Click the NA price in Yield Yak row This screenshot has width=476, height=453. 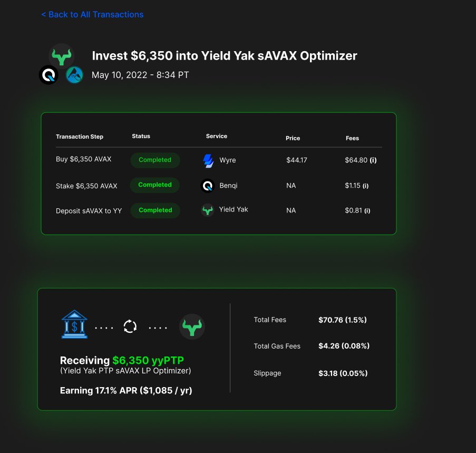[291, 210]
